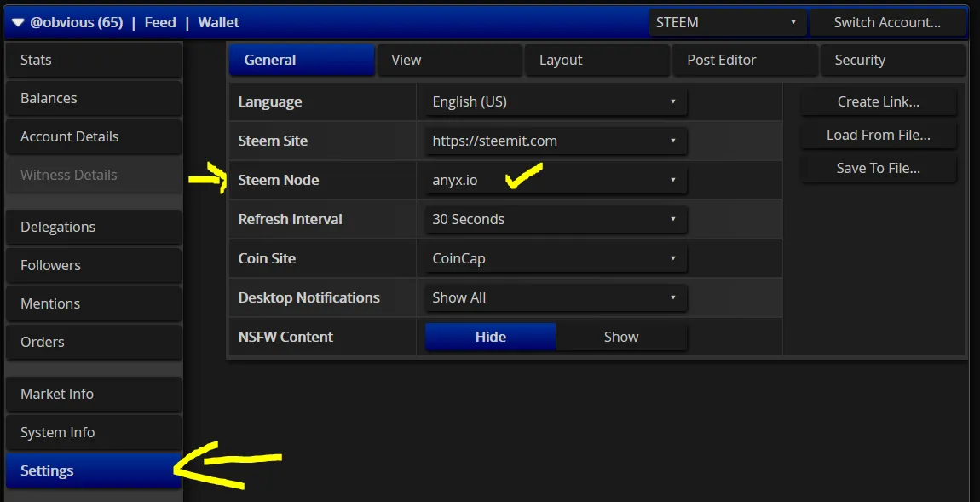Open the account menu triangle beside @obvious
The height and width of the screenshot is (502, 980).
point(18,22)
